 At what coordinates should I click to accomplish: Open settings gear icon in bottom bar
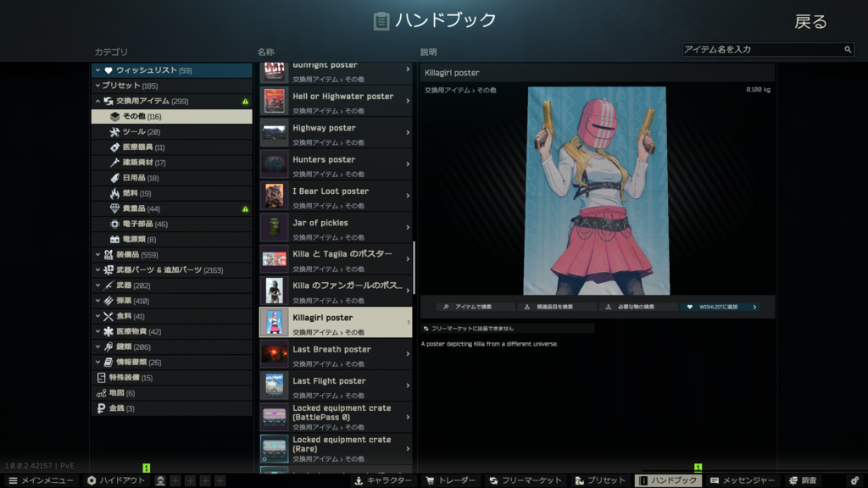coord(854,480)
